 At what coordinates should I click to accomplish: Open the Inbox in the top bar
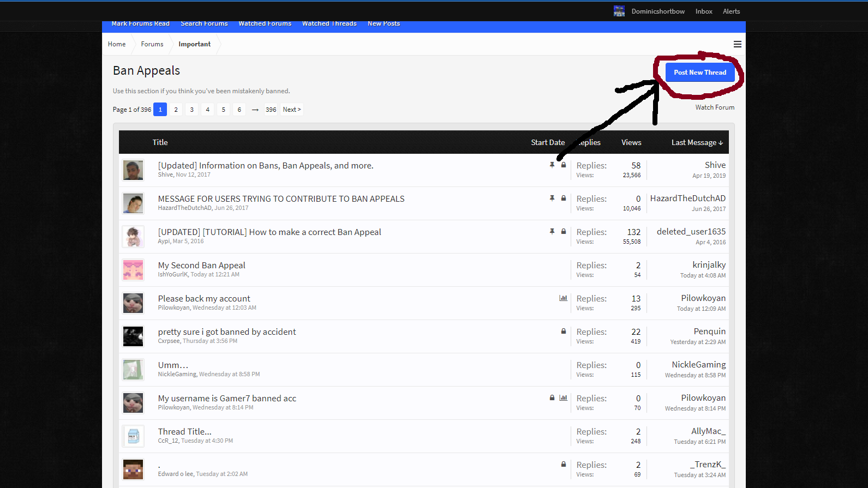[x=704, y=11]
